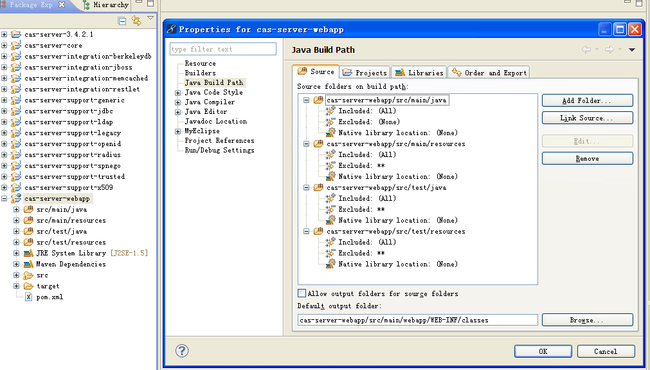Click the Browse button for output folder

tap(587, 320)
